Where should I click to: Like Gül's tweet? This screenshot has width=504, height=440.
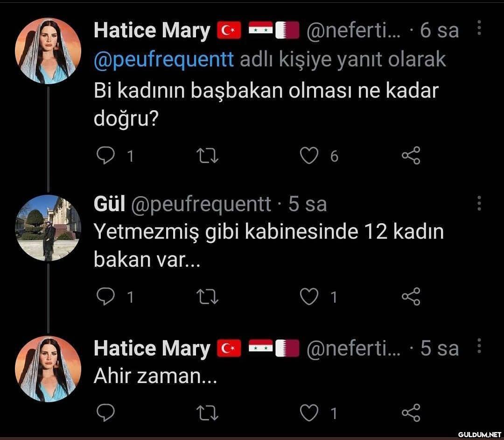click(x=309, y=296)
